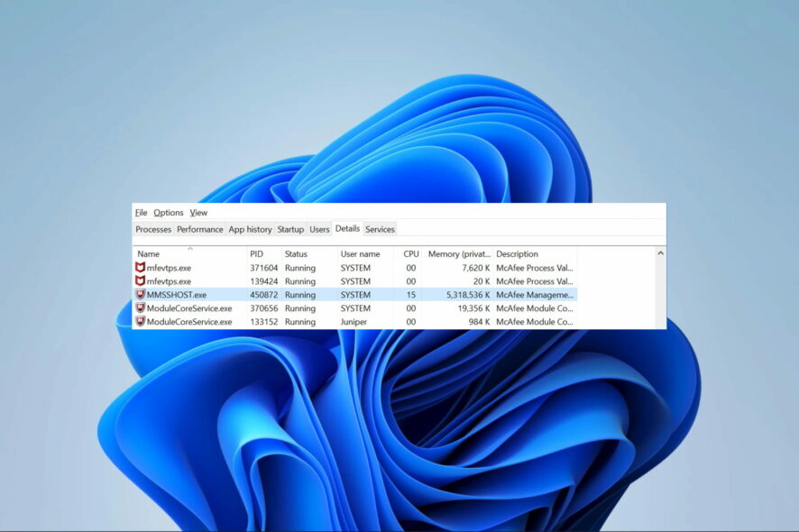Select mfevtps.exe with 7,620 K memory
The width and height of the screenshot is (799, 532).
tap(169, 268)
